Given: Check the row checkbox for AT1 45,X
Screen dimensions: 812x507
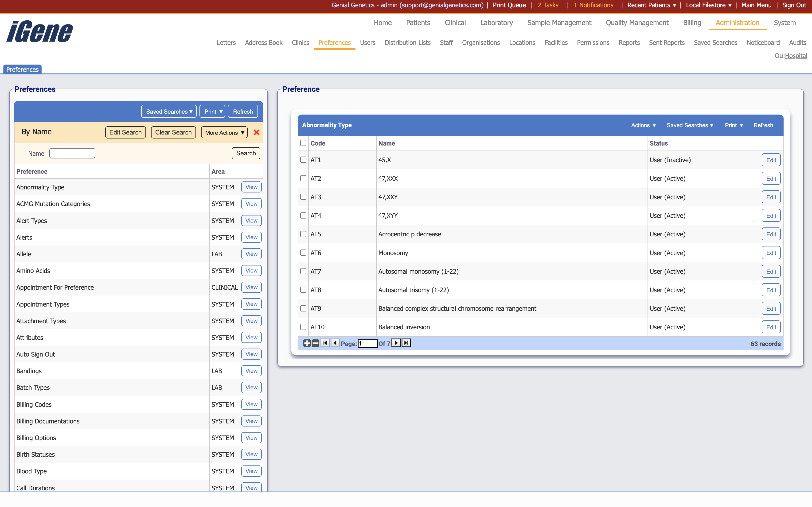Looking at the screenshot, I should pos(303,160).
